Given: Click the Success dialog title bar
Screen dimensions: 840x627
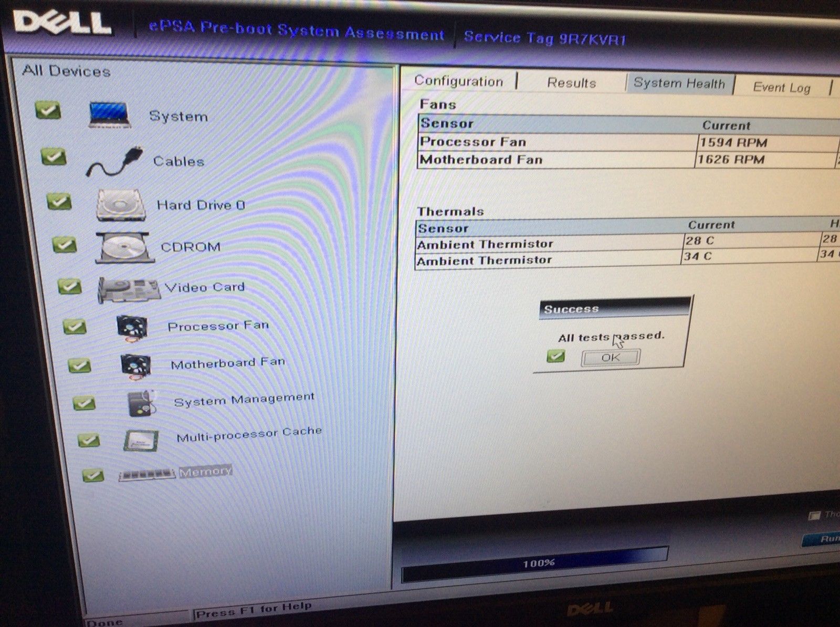Looking at the screenshot, I should point(615,308).
